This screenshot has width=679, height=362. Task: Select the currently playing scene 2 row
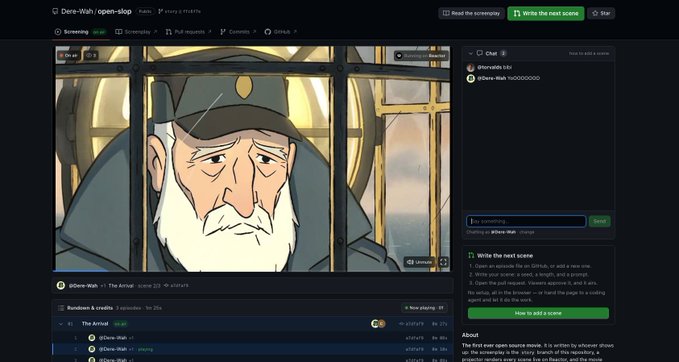click(253, 349)
